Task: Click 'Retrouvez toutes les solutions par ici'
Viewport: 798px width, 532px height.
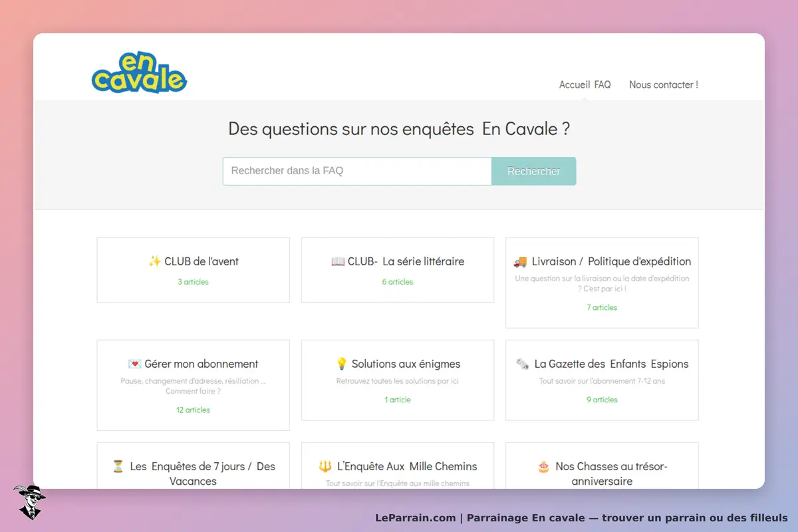Action: click(x=398, y=381)
